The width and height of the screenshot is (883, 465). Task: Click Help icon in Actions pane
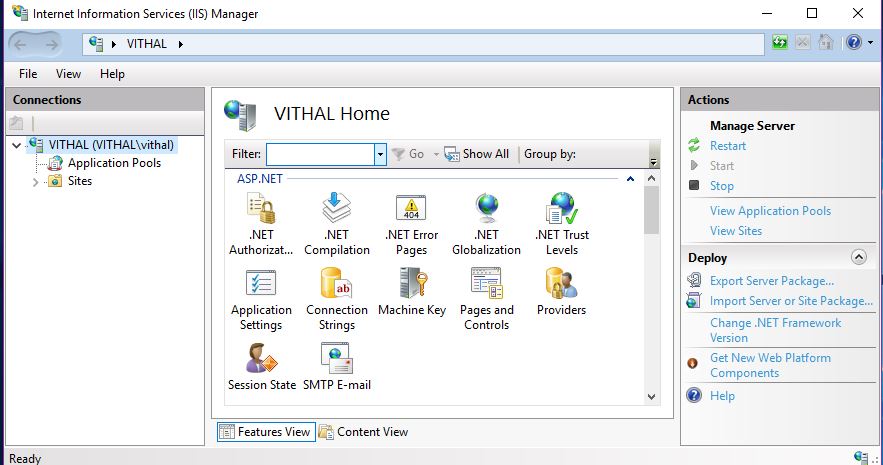(x=694, y=395)
